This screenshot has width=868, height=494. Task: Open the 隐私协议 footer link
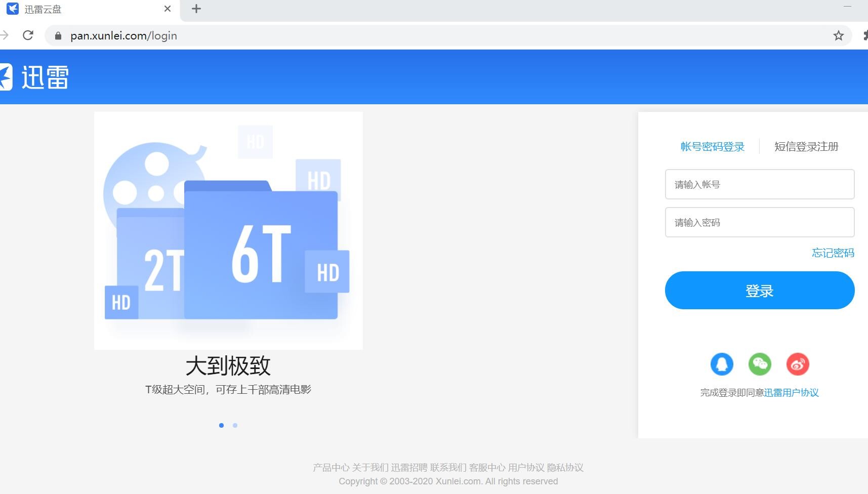565,468
